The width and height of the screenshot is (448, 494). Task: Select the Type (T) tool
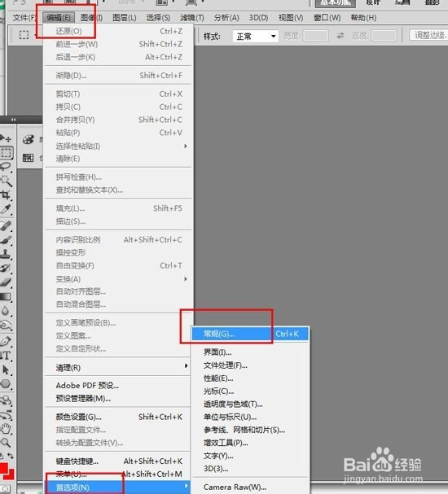6,356
